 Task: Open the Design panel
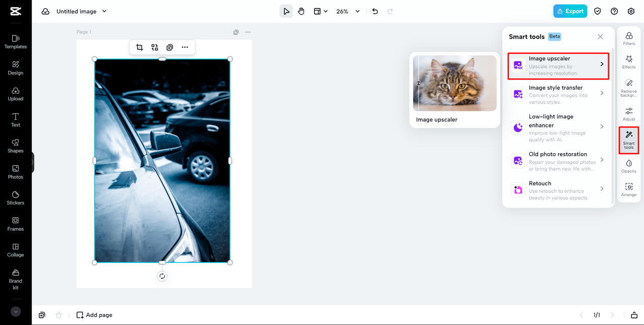tap(16, 68)
